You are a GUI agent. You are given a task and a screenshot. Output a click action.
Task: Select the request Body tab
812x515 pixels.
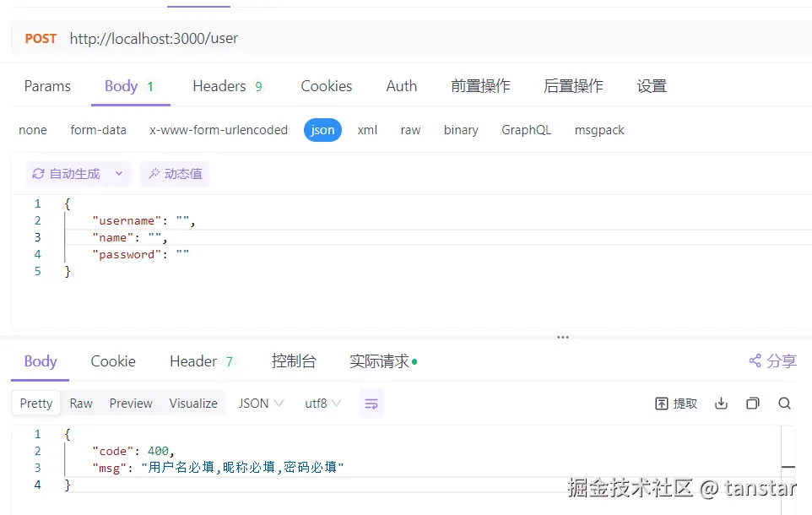129,86
